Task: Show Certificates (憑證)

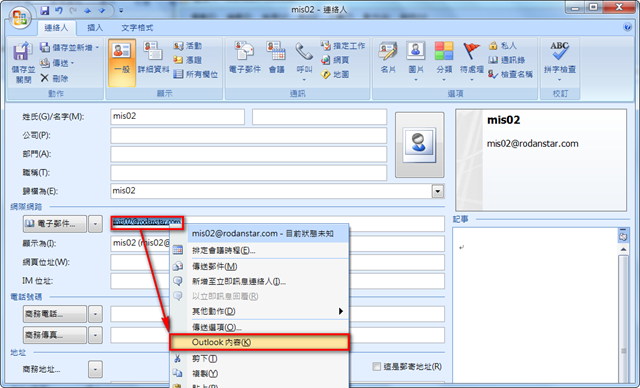Action: [187, 60]
